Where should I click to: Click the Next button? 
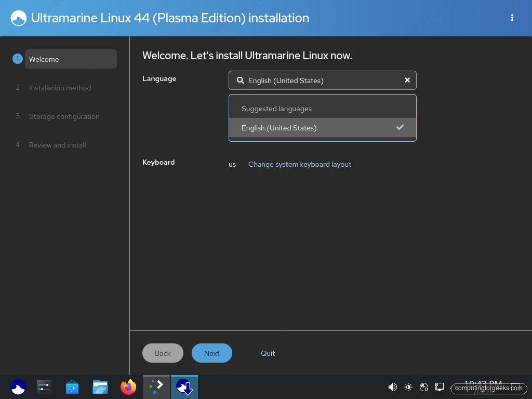(x=212, y=353)
